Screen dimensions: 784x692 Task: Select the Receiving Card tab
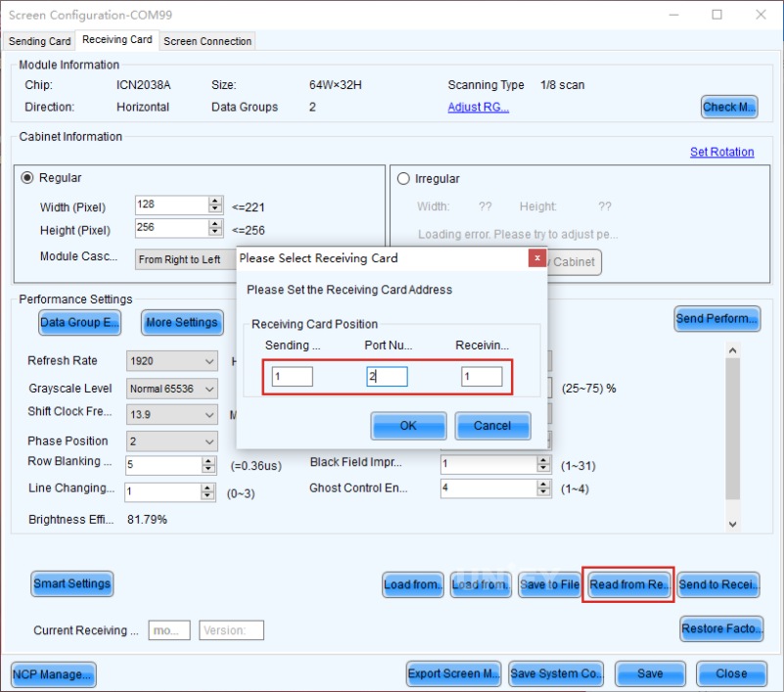tap(117, 39)
